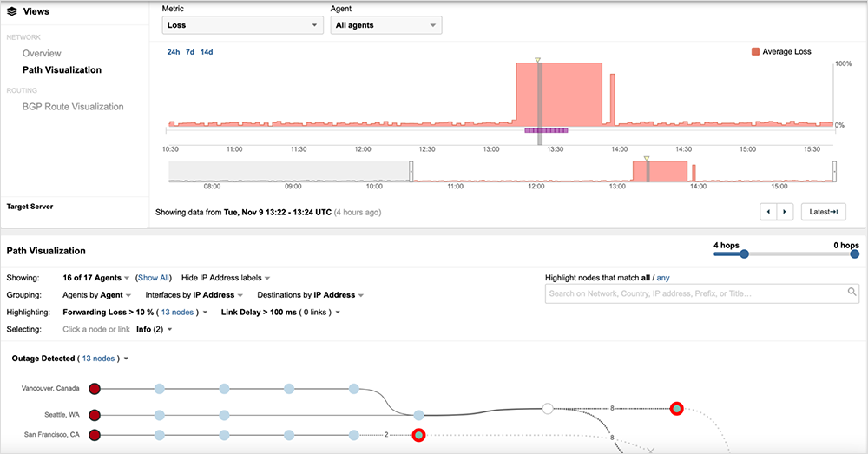Click the Show All agents link
This screenshot has height=454, width=868.
(154, 279)
